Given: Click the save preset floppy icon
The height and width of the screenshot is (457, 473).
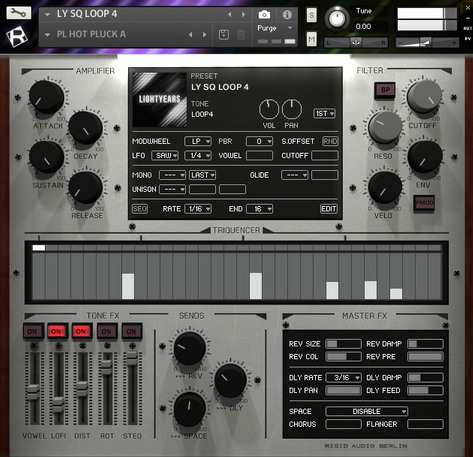Looking at the screenshot, I should click(x=224, y=35).
